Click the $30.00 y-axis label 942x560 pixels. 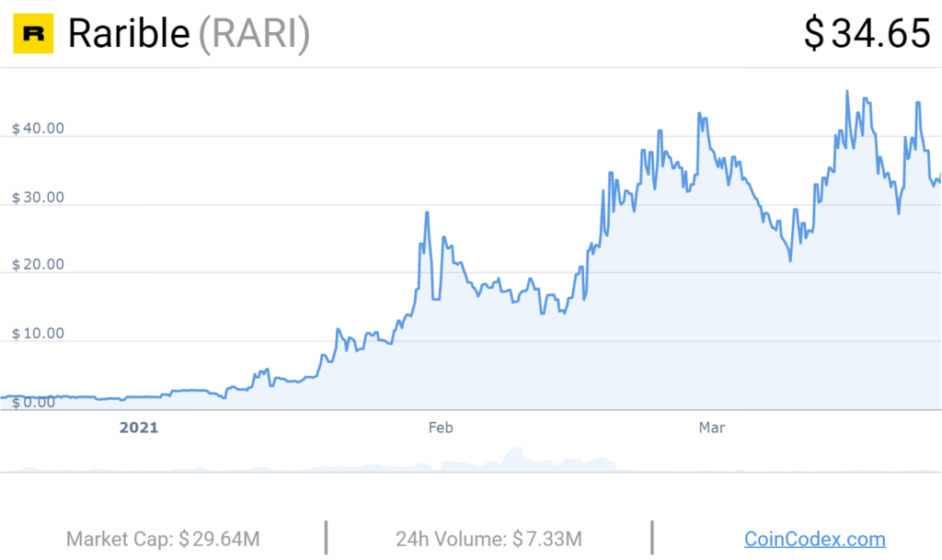(38, 198)
